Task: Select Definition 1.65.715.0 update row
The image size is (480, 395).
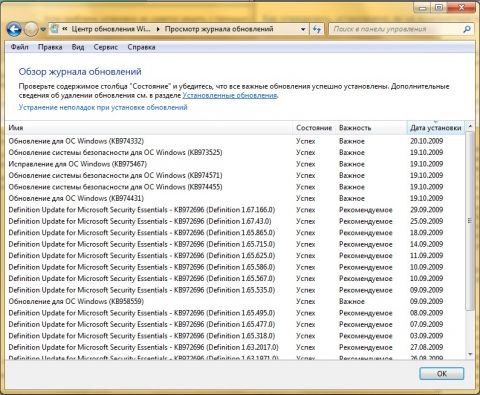Action: [x=235, y=244]
